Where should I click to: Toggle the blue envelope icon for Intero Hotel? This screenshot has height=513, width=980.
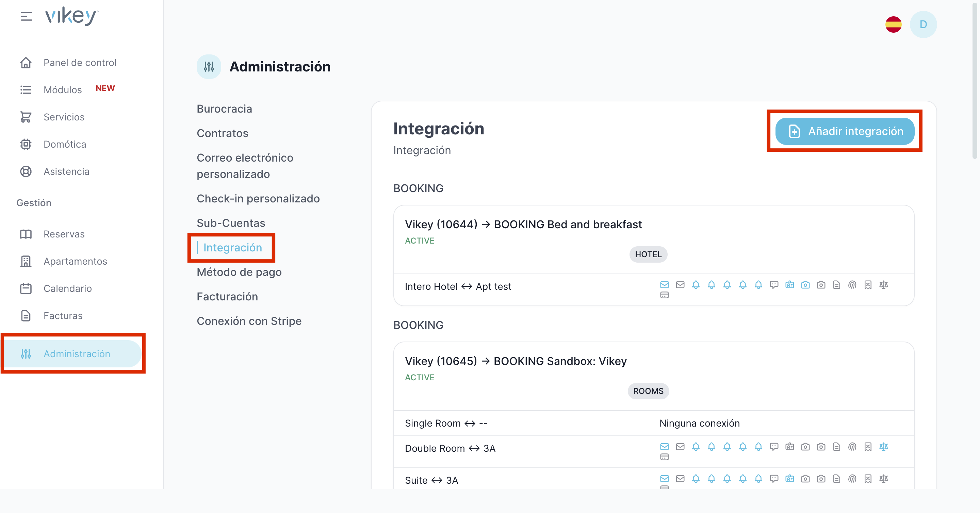[664, 285]
